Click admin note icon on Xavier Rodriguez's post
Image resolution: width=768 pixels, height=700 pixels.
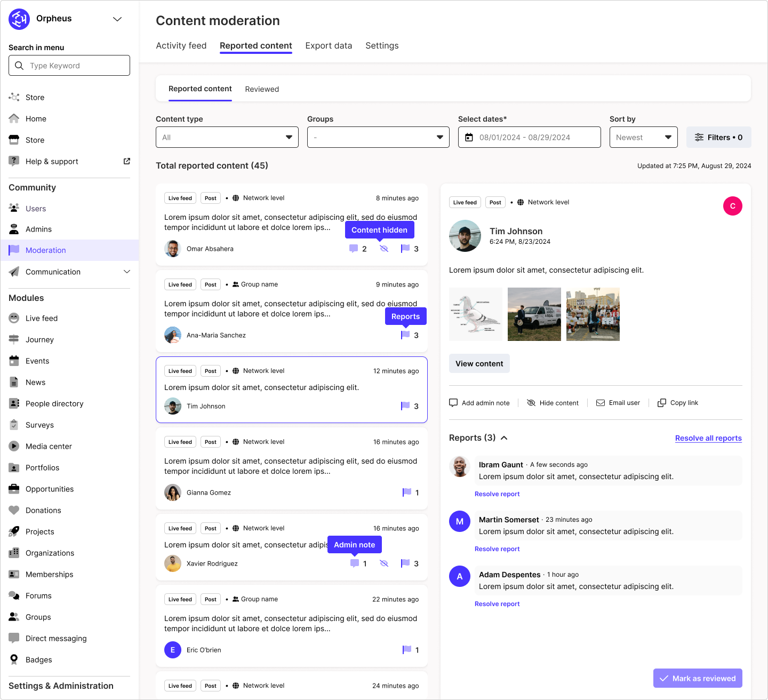coord(355,563)
